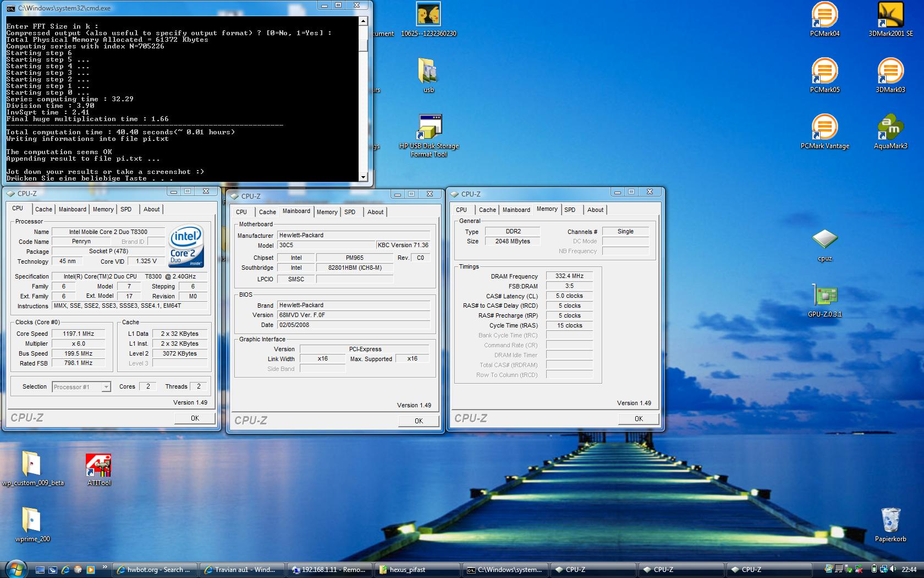
Task: Switch to Travian au1 taskbar window
Action: click(x=243, y=570)
